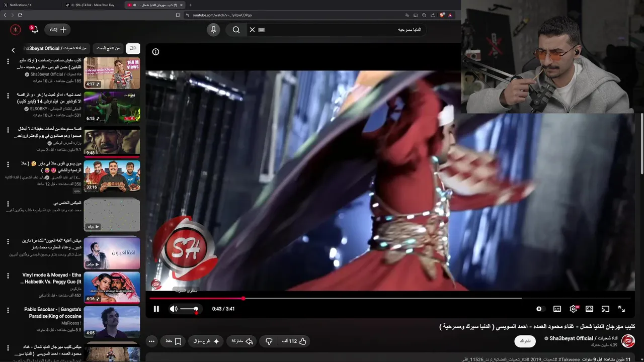Open the Brave Shields lion icon
Screen dimensions: 644x362
coord(442,15)
